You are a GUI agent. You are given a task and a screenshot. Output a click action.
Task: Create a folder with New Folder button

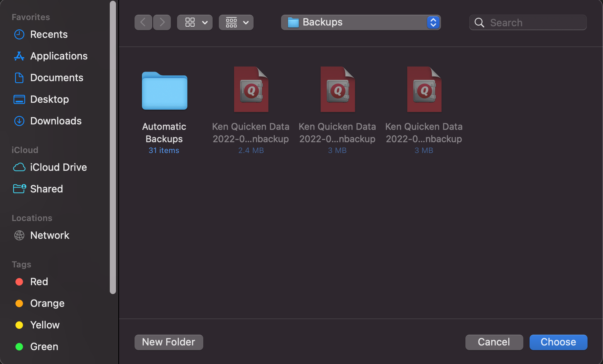pyautogui.click(x=169, y=342)
